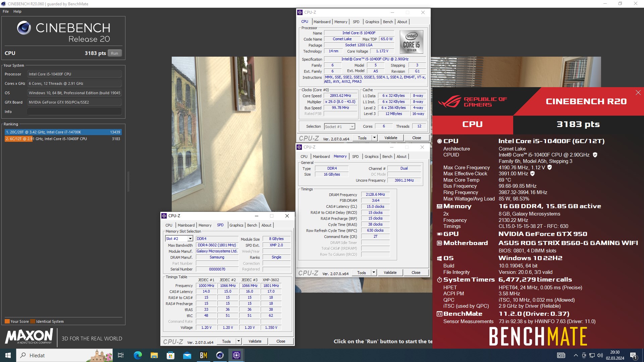This screenshot has height=362, width=644.
Task: Click the network icon in system tray
Action: 592,355
